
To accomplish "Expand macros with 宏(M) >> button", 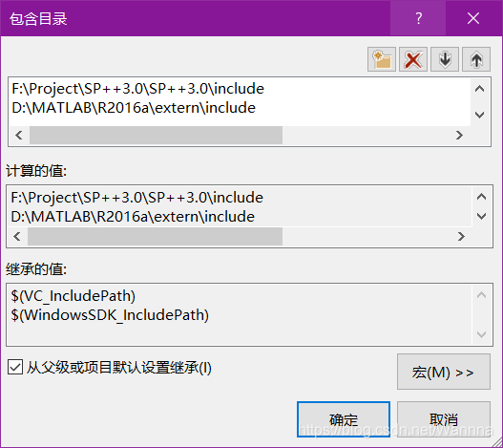I will [443, 372].
